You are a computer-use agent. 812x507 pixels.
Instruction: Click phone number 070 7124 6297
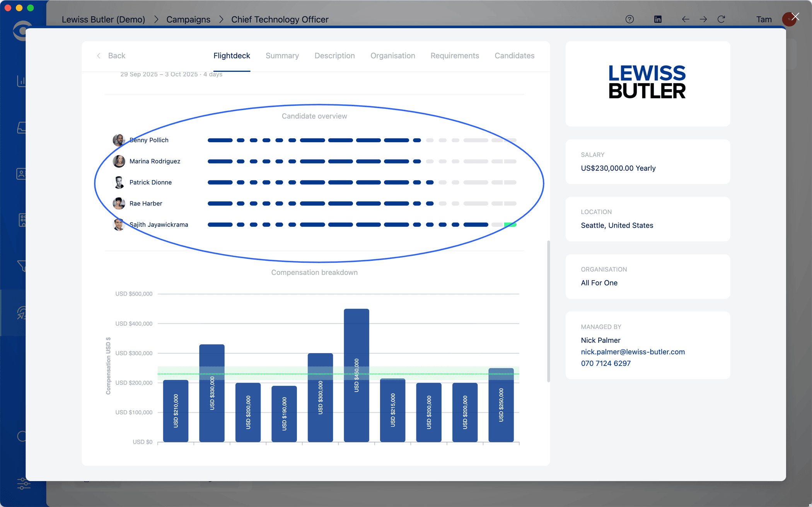[606, 363]
